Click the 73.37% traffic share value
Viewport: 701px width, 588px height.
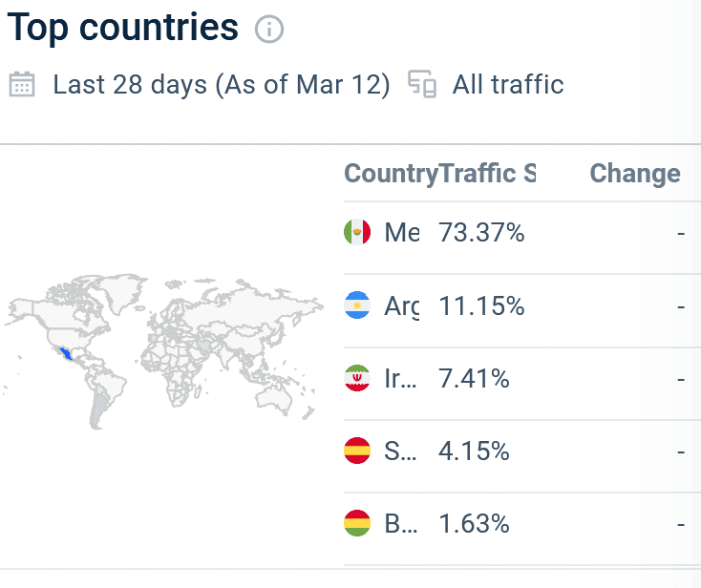(x=481, y=233)
